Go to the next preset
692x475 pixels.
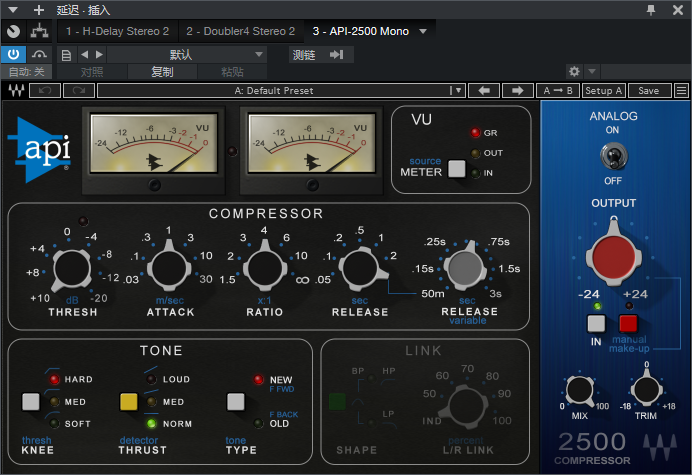tap(100, 55)
